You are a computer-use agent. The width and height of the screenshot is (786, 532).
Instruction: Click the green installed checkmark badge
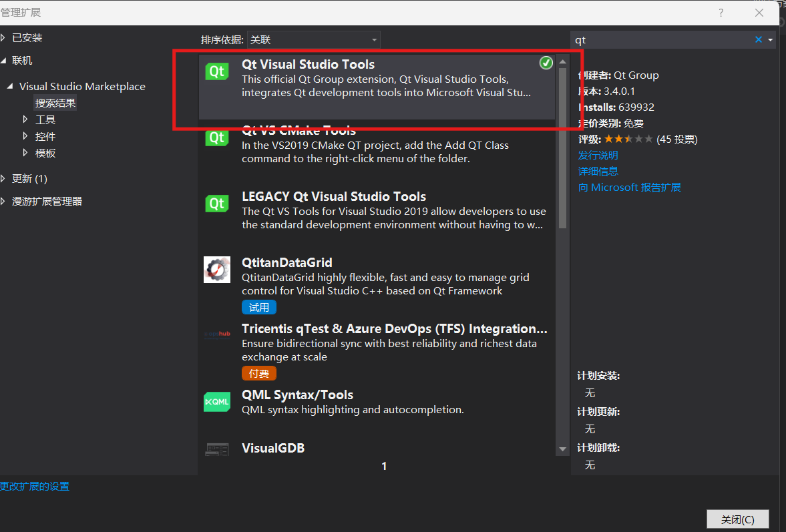tap(546, 63)
